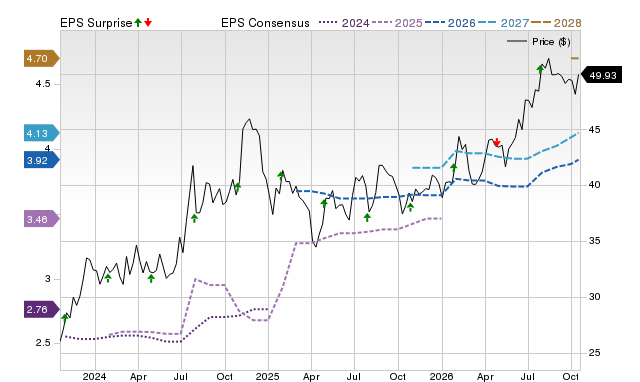Click the 2026 x-axis year label
The image size is (640, 382).
coord(441,376)
